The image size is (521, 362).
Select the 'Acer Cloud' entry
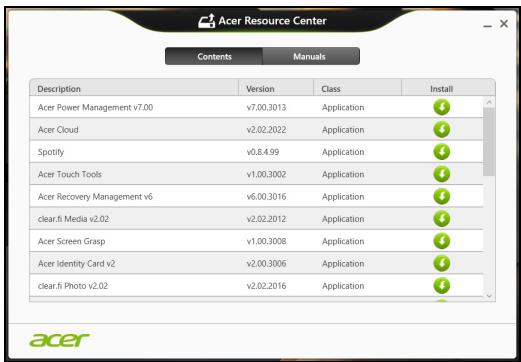tap(58, 130)
